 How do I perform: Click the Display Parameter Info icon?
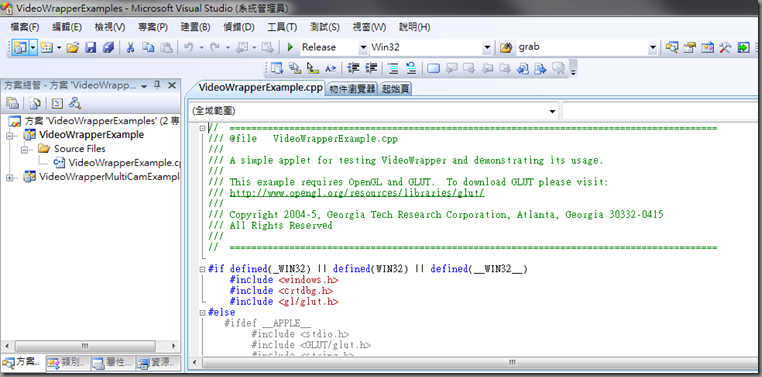point(294,69)
